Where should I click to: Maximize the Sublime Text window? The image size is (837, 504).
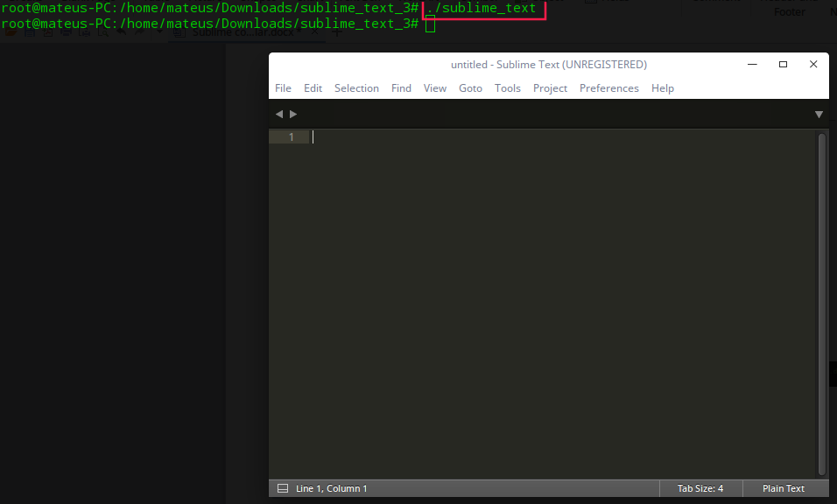(x=783, y=64)
